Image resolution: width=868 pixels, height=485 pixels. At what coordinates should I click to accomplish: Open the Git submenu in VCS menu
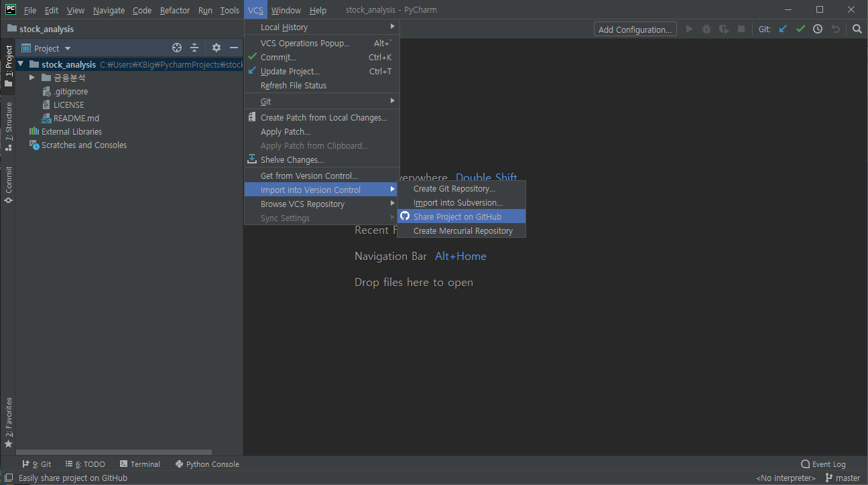(x=322, y=101)
